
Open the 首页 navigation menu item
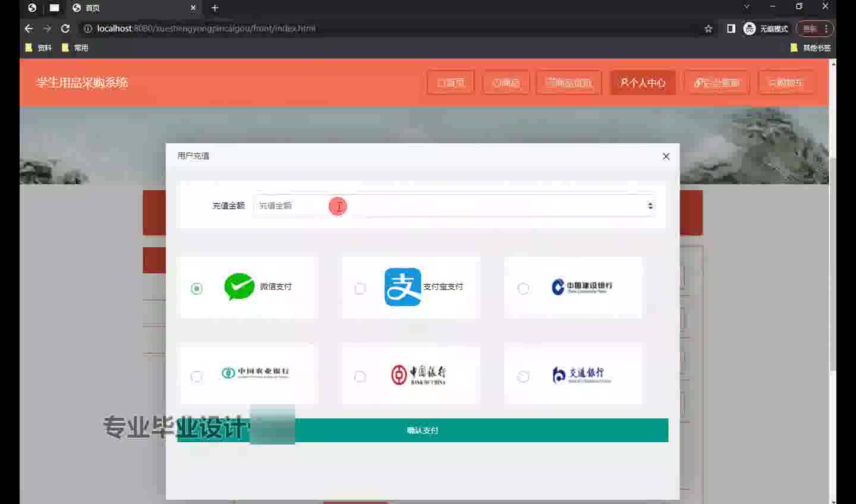click(451, 83)
